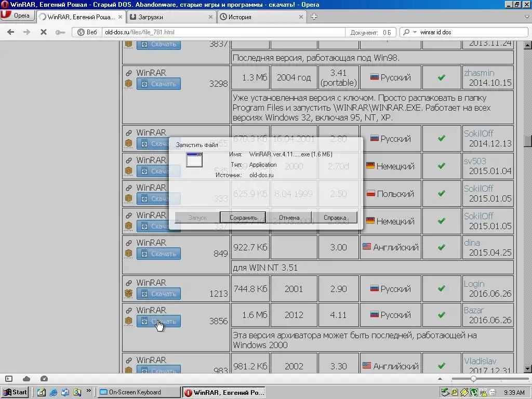Open the search engine dropdown arrow
532x399 pixels.
415,32
